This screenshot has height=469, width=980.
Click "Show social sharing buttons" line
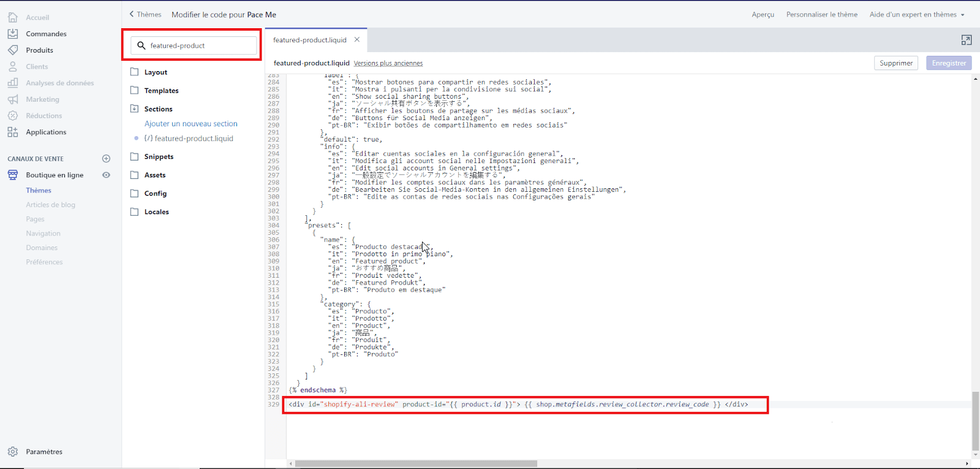click(398, 96)
